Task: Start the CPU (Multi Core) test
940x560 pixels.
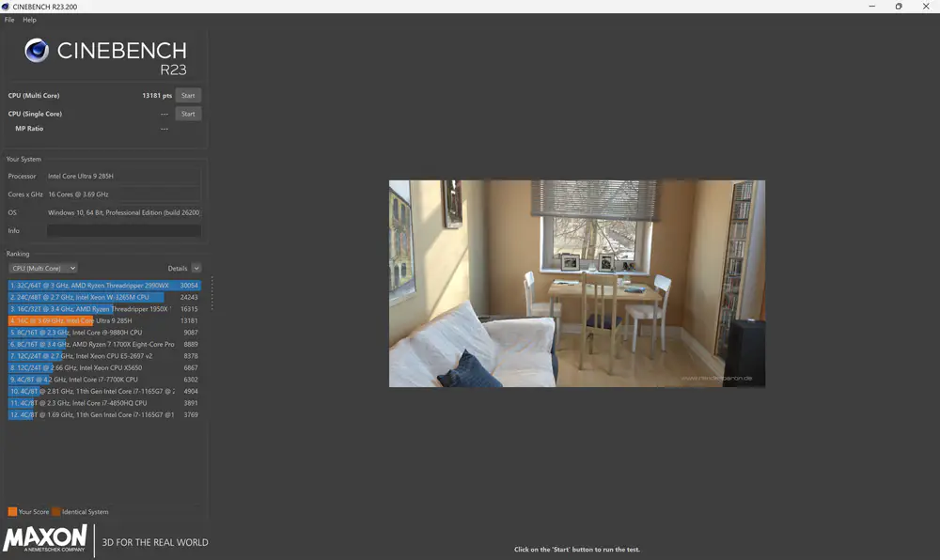Action: [x=188, y=96]
